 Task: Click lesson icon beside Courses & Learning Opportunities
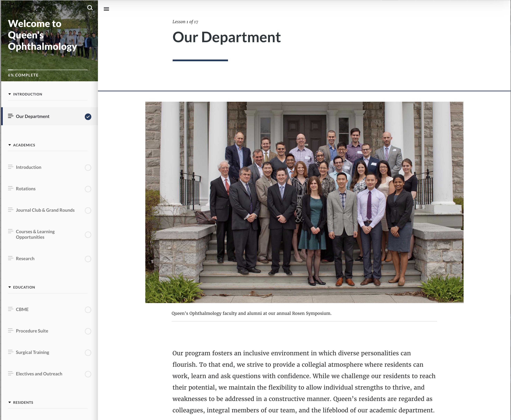[10, 231]
